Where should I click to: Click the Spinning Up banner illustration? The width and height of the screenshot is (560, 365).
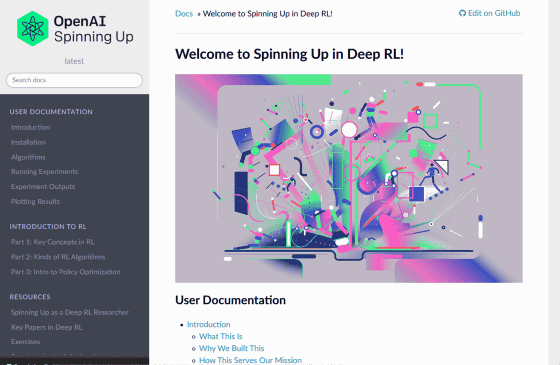[349, 178]
